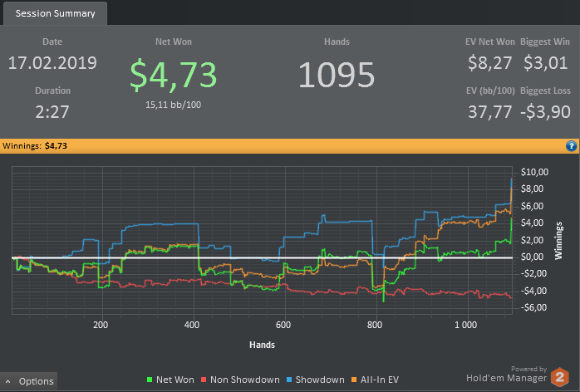The image size is (580, 392).
Task: Click the 15,11 bb/100 value
Action: [x=173, y=105]
